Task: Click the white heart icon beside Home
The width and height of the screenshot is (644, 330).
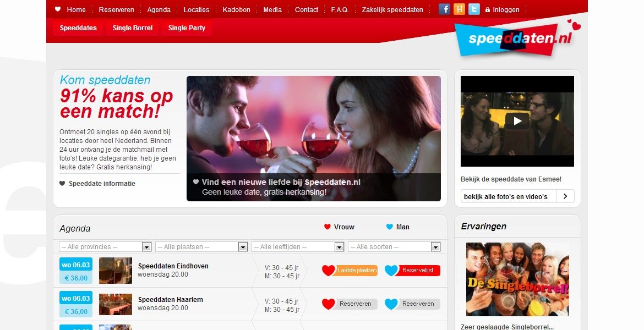Action: pos(58,9)
